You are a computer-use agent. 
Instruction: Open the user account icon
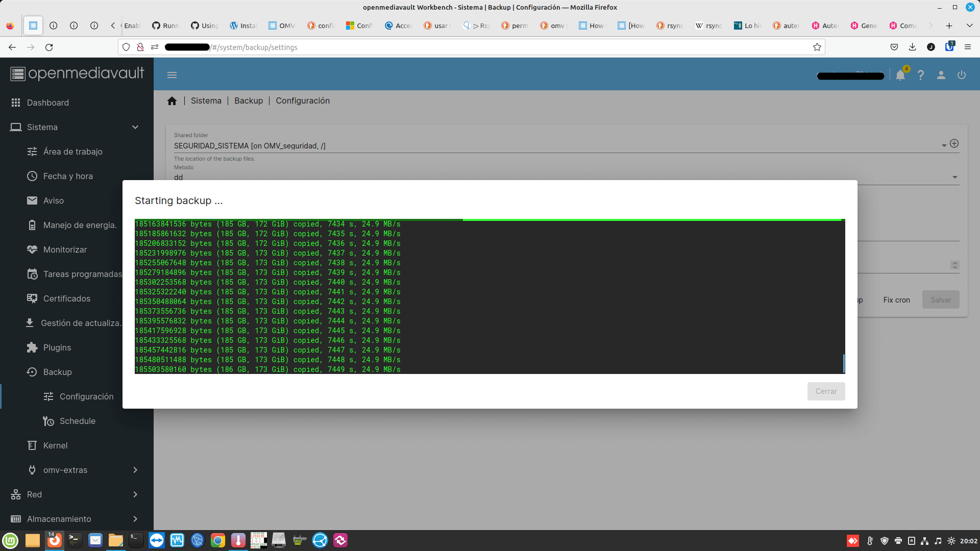[941, 75]
